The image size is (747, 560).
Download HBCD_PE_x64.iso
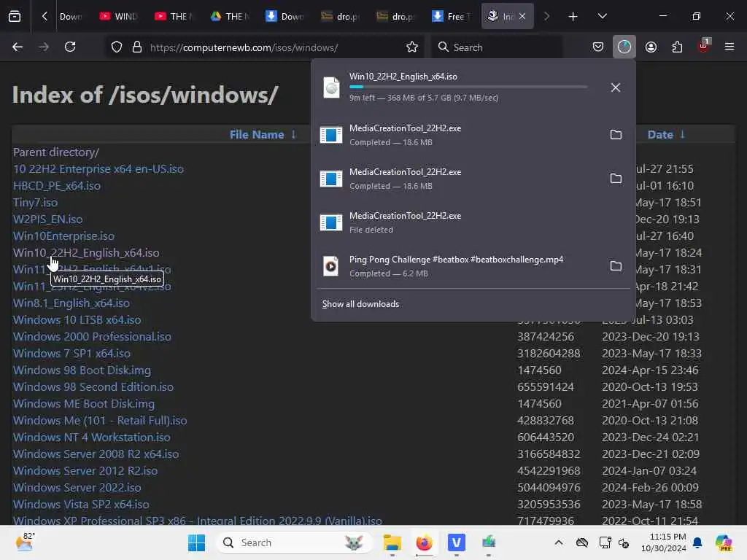57,185
